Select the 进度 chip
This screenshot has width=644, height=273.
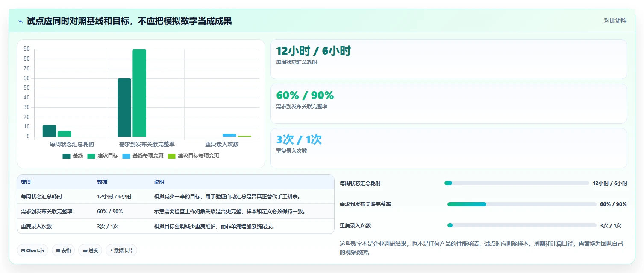(90, 250)
